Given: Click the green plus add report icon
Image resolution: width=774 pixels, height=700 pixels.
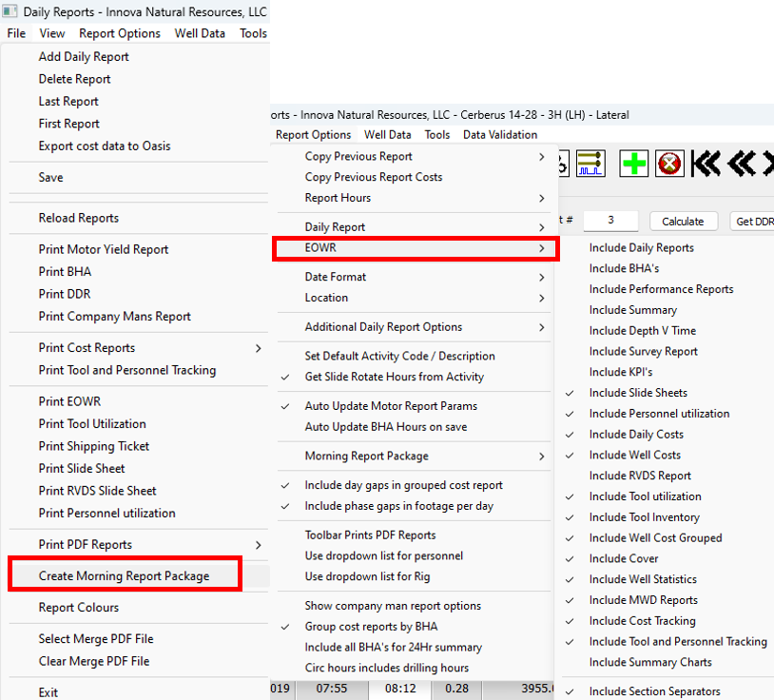Looking at the screenshot, I should point(634,164).
